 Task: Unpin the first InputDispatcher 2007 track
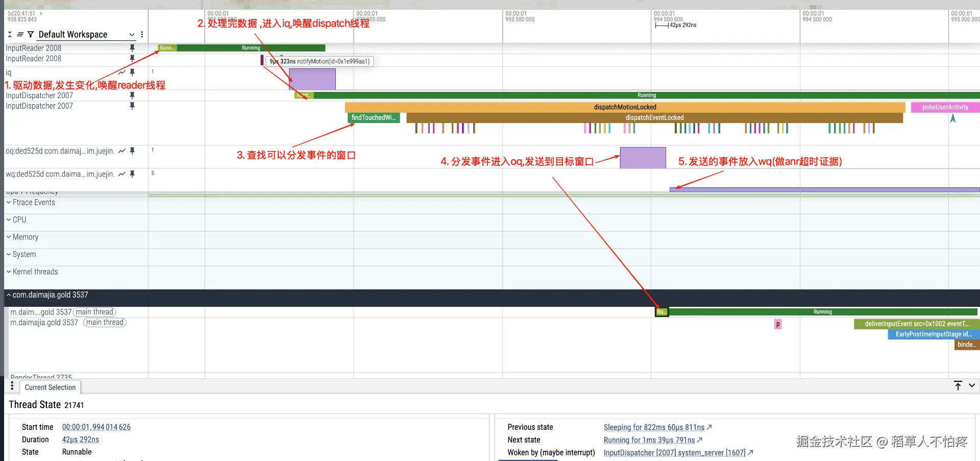point(132,95)
